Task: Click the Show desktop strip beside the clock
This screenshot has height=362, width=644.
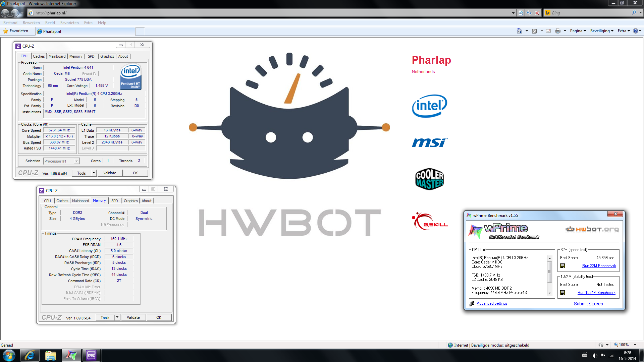Action: click(642, 355)
